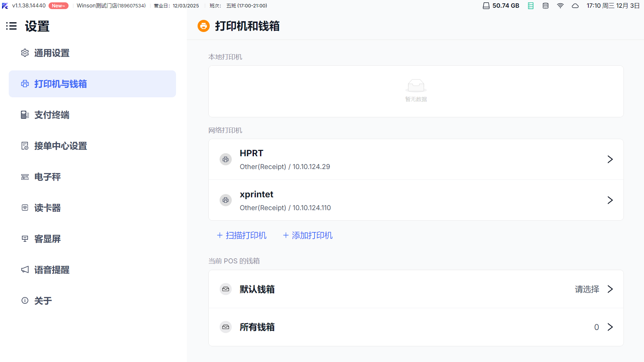
Task: Click the green receipt icon in status bar
Action: pyautogui.click(x=530, y=6)
